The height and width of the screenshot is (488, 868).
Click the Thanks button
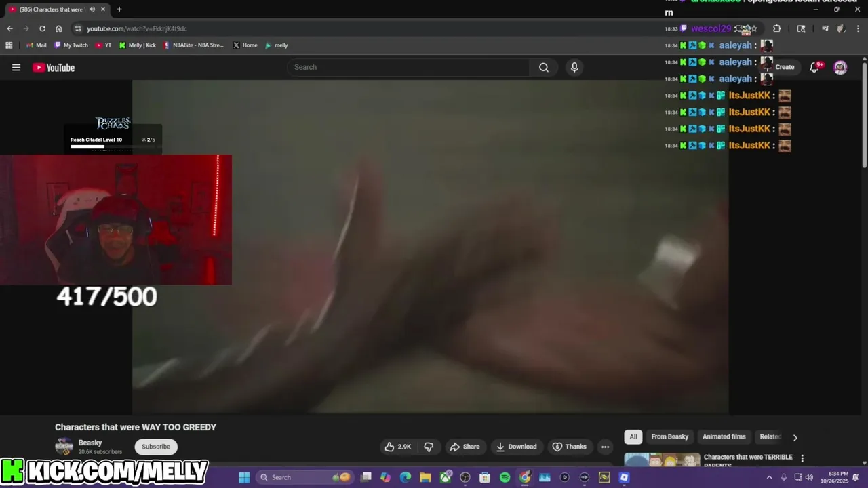(x=569, y=447)
